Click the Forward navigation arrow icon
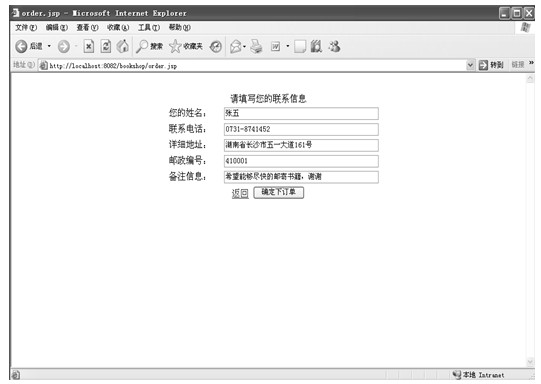This screenshot has height=384, width=541. 63,46
